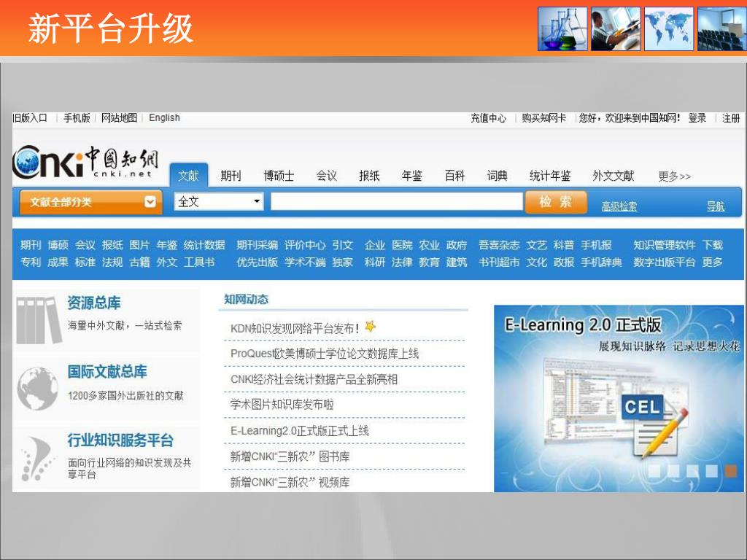Switch to the 年鉴 tab
Screen dimensions: 747x560
[x=412, y=176]
